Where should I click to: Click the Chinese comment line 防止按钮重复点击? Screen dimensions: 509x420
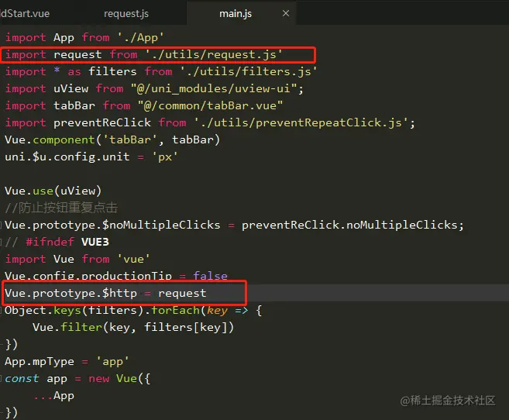(x=61, y=208)
